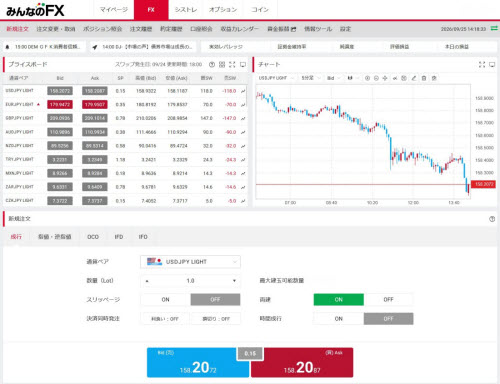Viewport: 500px width, 384px height.
Task: Increase Lot quantity with the up arrow
Action: pyautogui.click(x=147, y=281)
